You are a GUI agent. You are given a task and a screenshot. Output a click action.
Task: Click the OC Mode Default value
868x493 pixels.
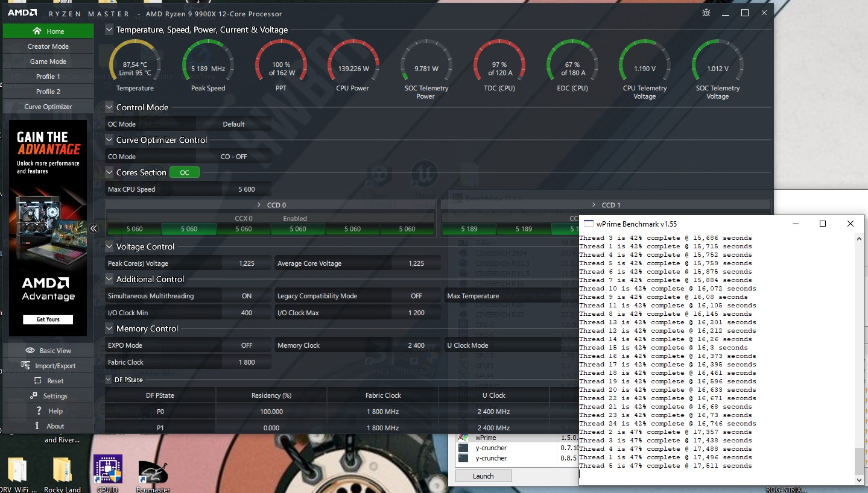pyautogui.click(x=233, y=124)
